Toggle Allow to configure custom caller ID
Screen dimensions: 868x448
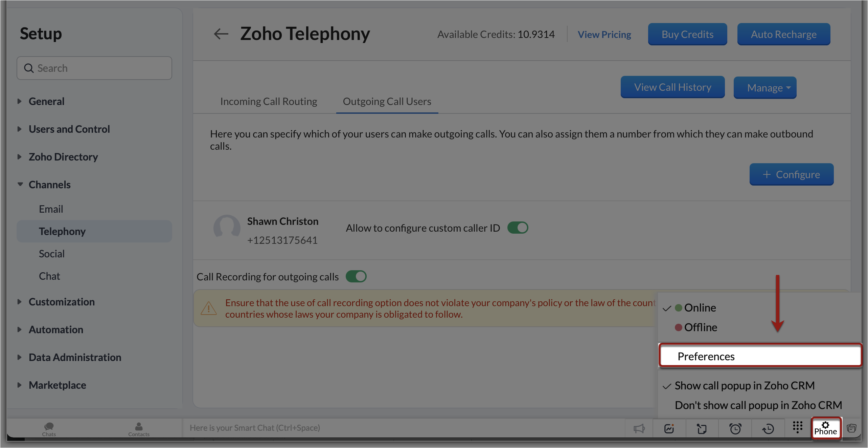518,228
